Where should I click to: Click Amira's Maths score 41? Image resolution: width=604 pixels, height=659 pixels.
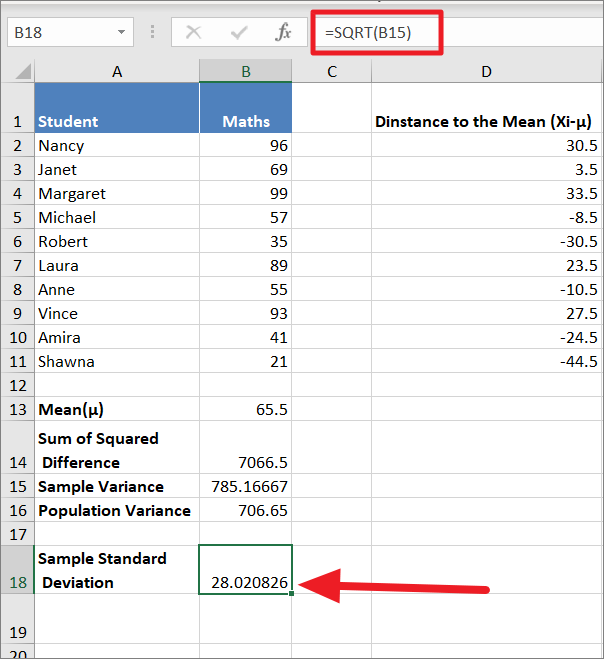coord(245,337)
